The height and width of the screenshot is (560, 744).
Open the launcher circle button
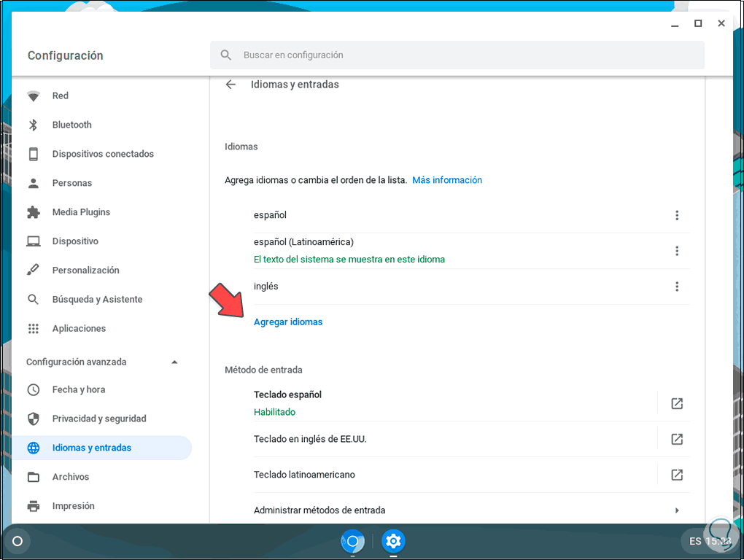[18, 541]
